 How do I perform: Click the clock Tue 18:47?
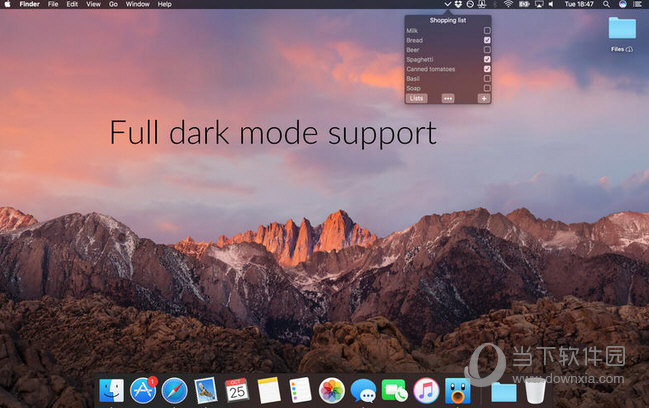[579, 4]
